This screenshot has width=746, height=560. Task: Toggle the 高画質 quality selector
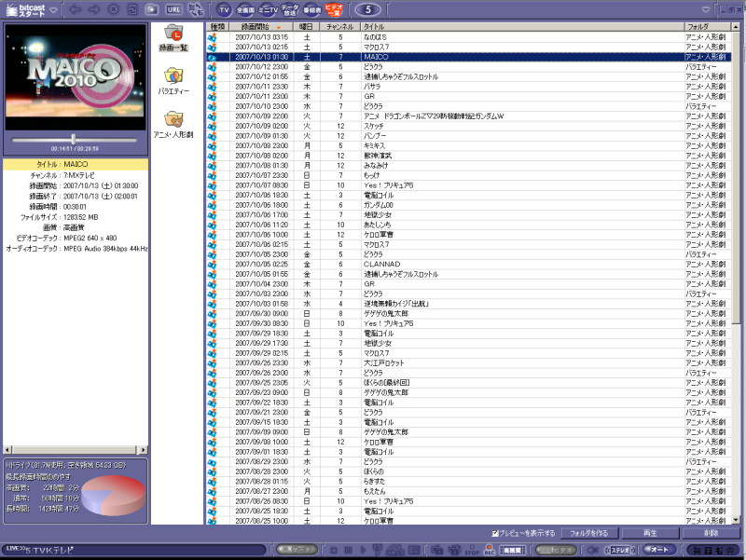click(x=512, y=551)
